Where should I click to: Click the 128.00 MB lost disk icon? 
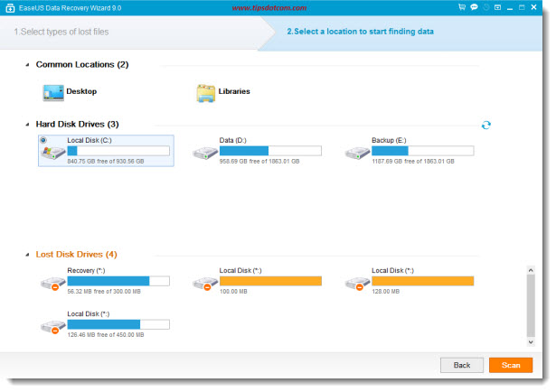click(357, 284)
